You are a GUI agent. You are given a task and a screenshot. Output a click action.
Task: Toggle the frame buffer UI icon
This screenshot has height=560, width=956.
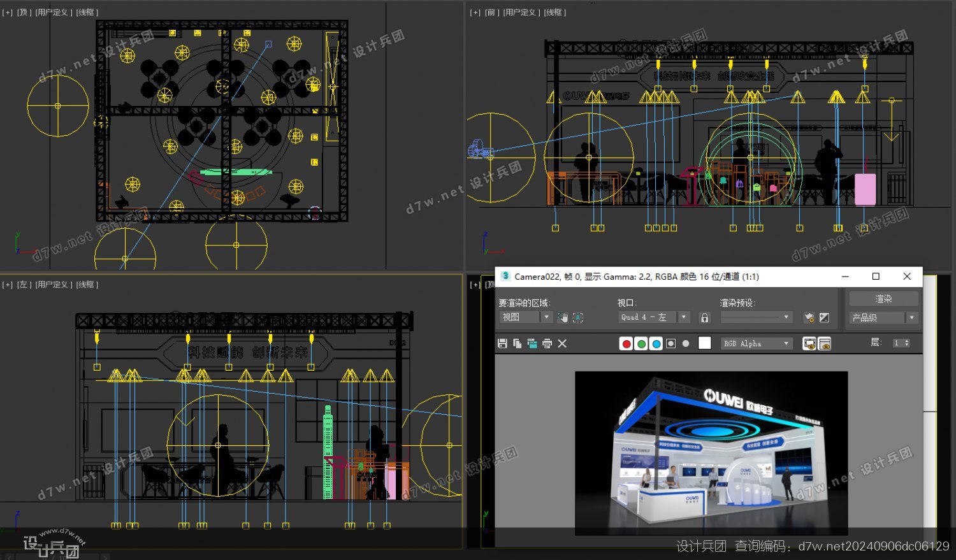(824, 343)
